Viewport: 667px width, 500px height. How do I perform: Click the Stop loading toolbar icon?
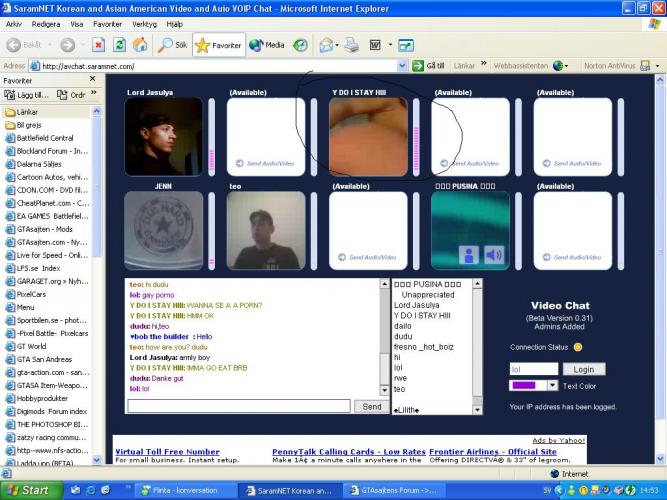coord(98,45)
